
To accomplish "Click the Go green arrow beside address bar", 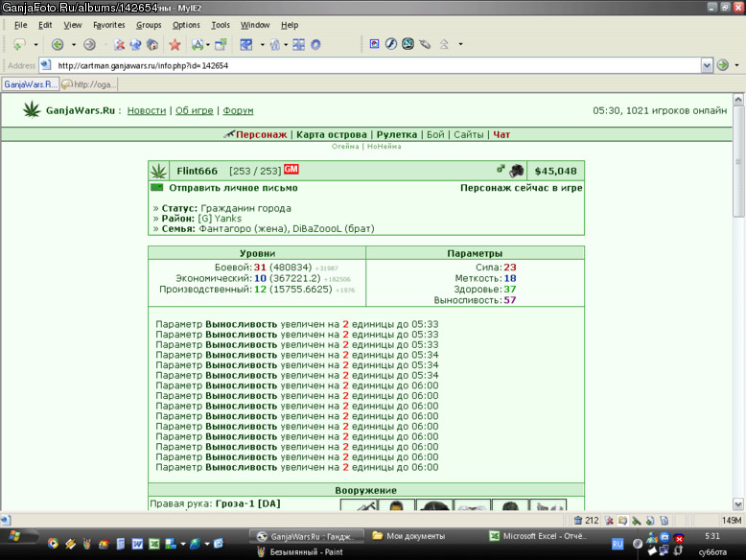I will click(723, 65).
